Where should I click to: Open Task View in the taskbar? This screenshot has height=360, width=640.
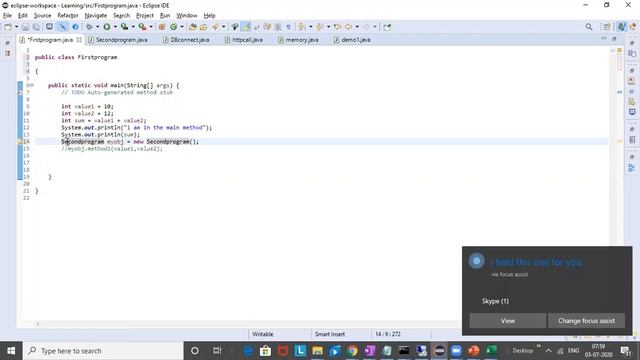[x=217, y=351]
